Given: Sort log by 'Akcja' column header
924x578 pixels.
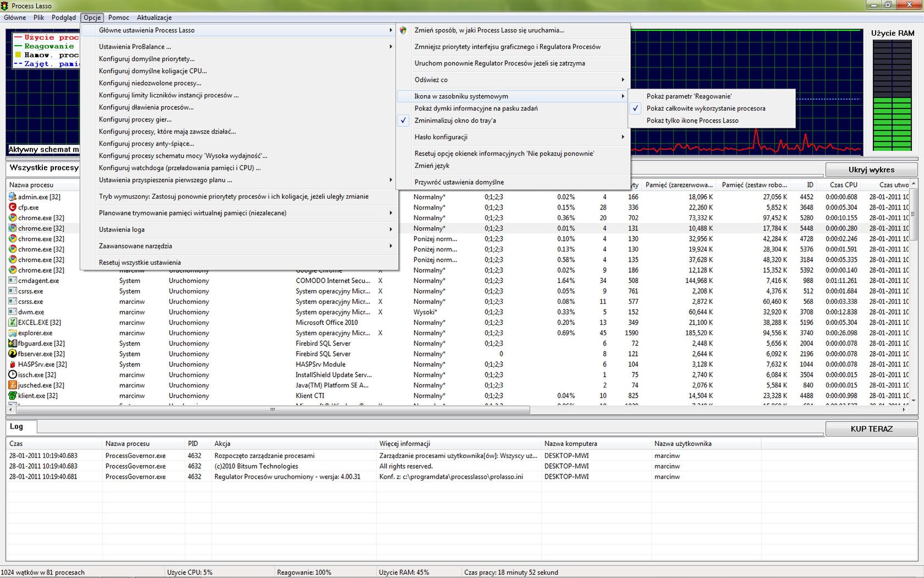Looking at the screenshot, I should coord(294,444).
